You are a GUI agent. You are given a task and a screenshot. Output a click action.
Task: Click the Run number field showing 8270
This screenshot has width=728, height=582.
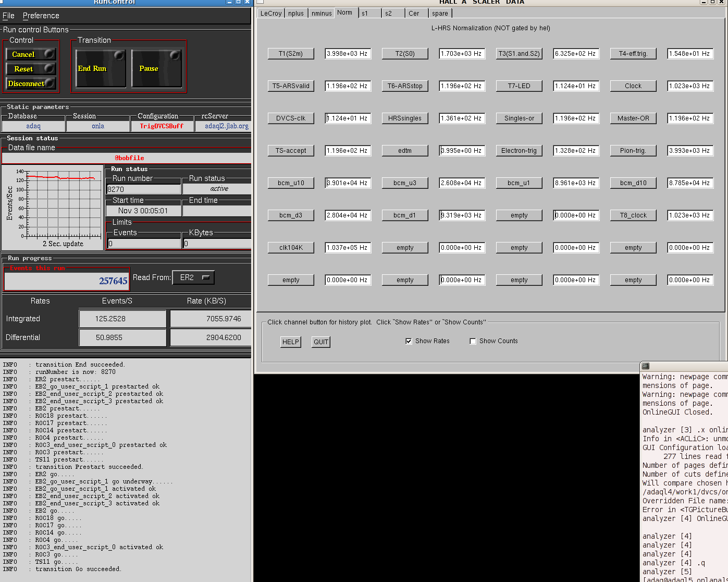(144, 189)
